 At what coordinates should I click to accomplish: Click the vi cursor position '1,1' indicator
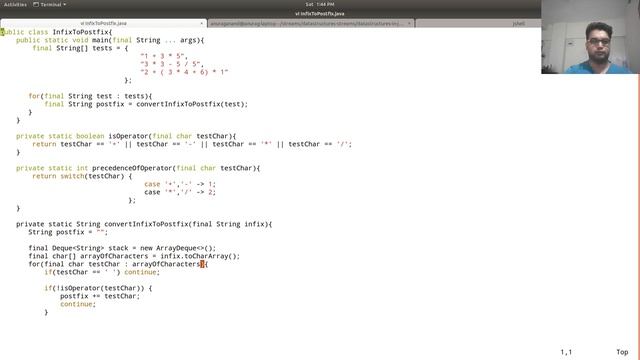[566, 352]
